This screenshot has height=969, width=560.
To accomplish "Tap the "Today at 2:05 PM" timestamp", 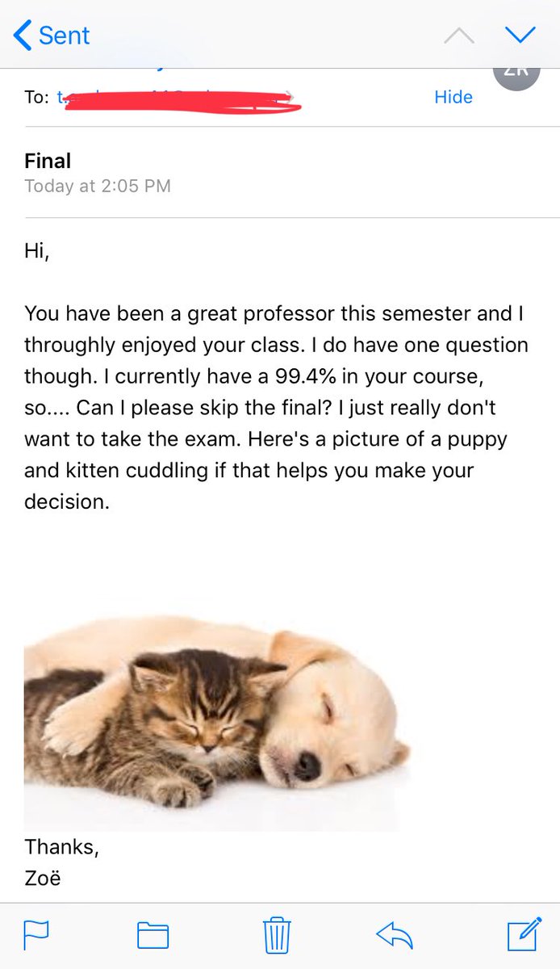I will (98, 186).
